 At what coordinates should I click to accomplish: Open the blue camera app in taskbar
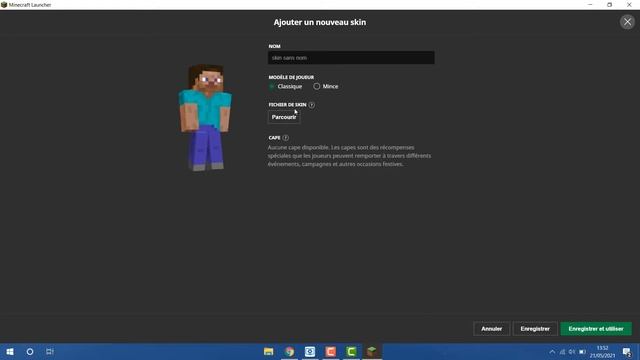(310, 351)
